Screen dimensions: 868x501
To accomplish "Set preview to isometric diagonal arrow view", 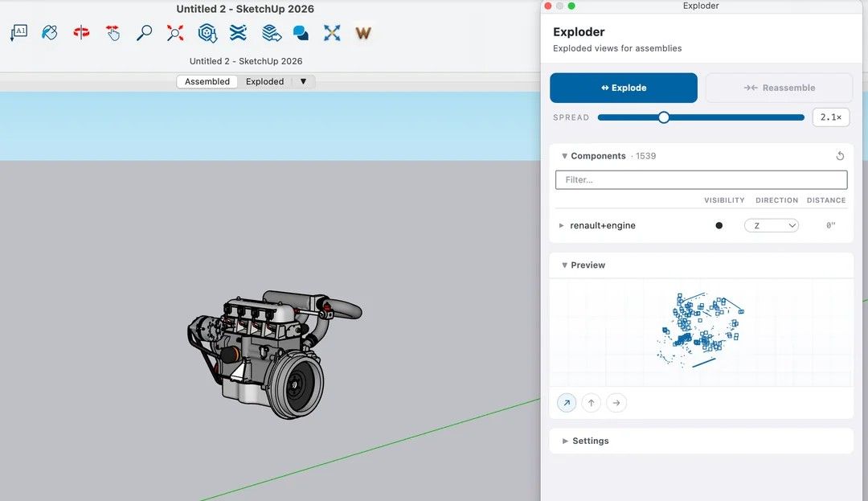I will (567, 402).
